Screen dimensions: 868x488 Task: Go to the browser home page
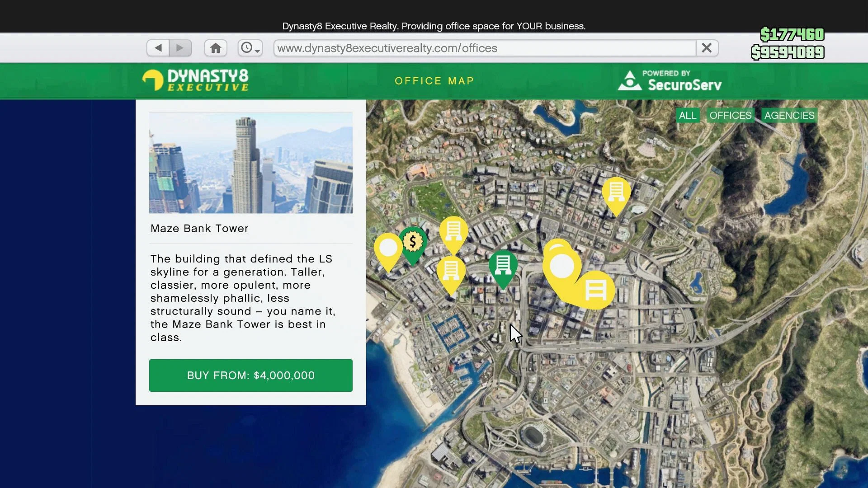216,48
